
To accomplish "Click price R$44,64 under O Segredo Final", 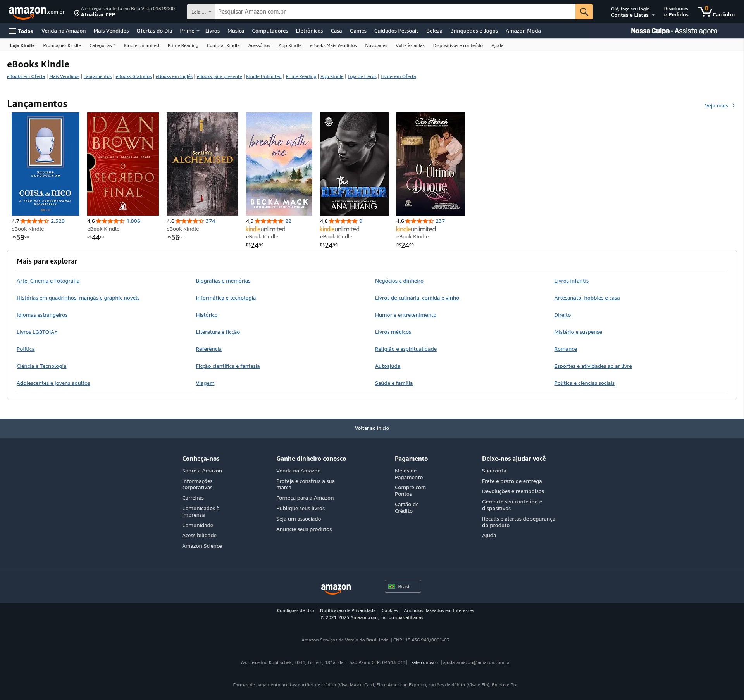I will (x=96, y=237).
